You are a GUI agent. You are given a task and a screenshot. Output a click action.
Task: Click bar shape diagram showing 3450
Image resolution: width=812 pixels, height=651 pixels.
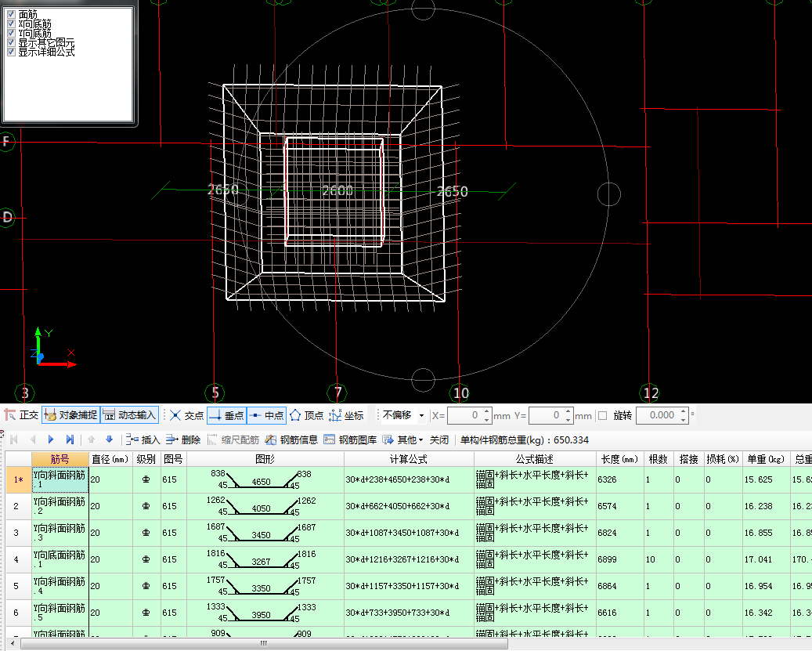pyautogui.click(x=265, y=533)
